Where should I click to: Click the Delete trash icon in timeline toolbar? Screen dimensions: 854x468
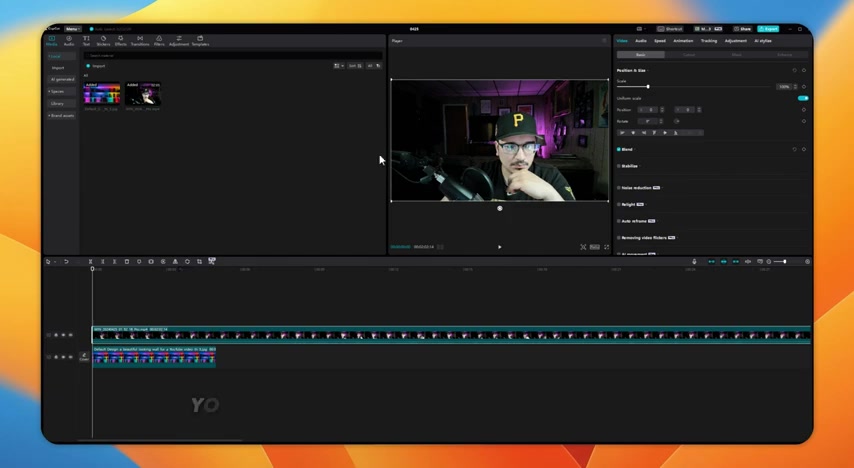127,262
